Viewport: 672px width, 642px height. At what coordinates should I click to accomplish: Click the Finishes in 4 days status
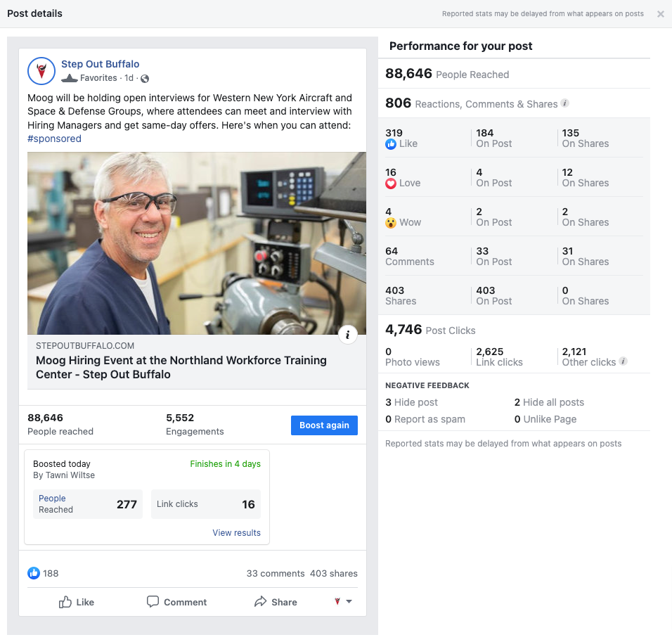point(226,463)
